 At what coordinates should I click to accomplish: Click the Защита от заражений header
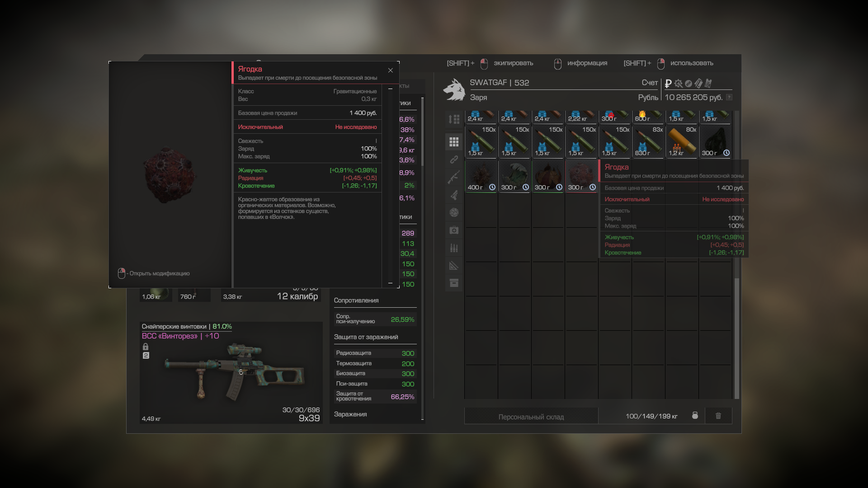tap(366, 337)
